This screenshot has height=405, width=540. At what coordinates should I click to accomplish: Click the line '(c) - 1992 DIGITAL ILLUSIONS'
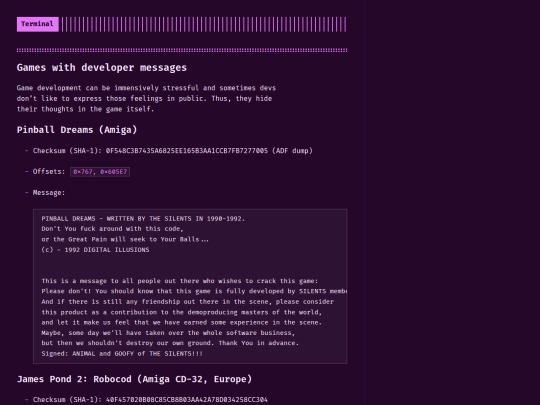click(95, 250)
